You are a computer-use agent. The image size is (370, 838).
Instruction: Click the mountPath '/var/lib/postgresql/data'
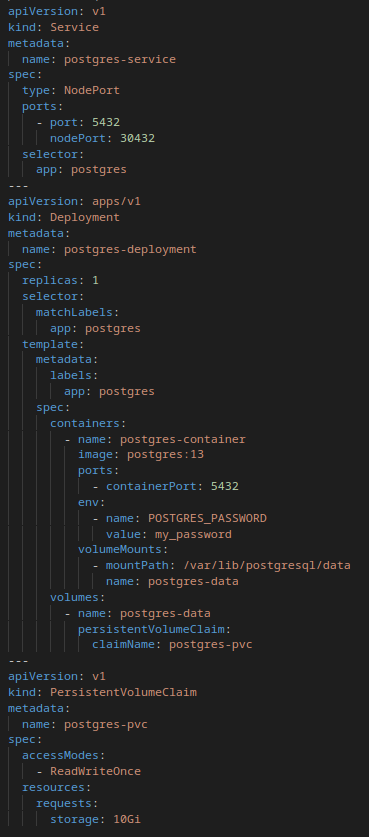pos(267,565)
